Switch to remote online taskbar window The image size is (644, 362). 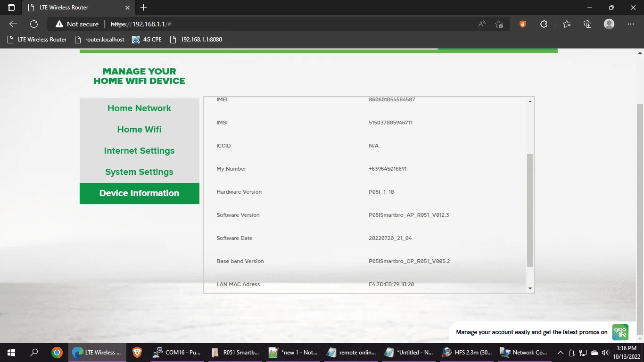click(351, 352)
